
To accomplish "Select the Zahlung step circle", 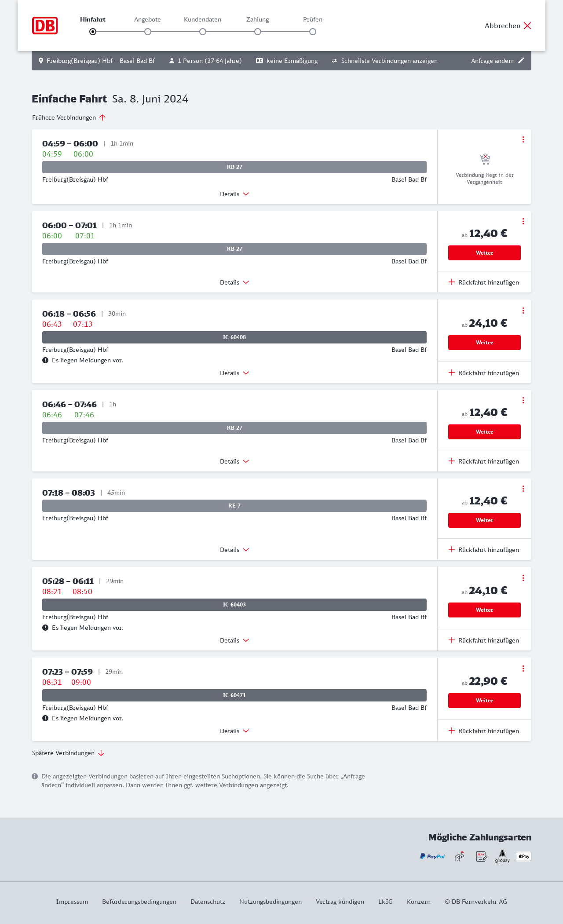I will coord(258,32).
